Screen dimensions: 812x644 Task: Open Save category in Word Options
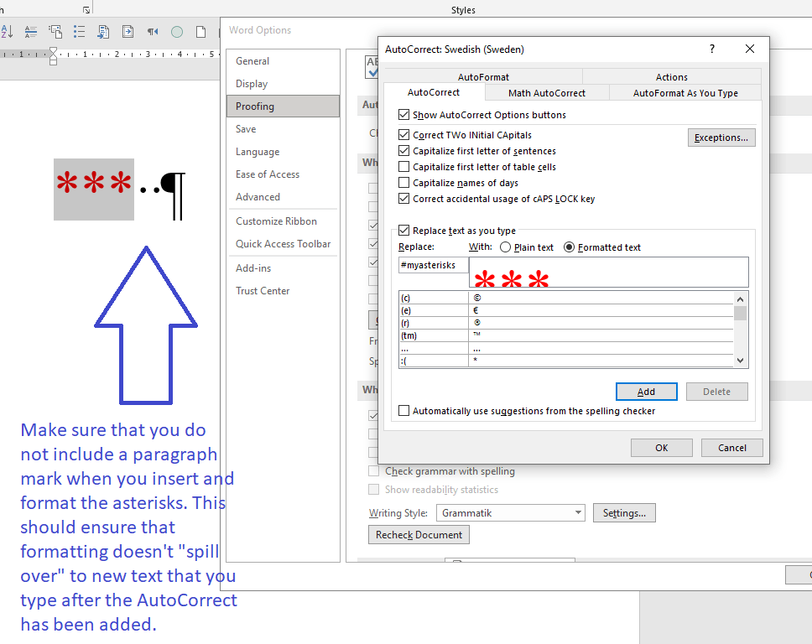283,129
